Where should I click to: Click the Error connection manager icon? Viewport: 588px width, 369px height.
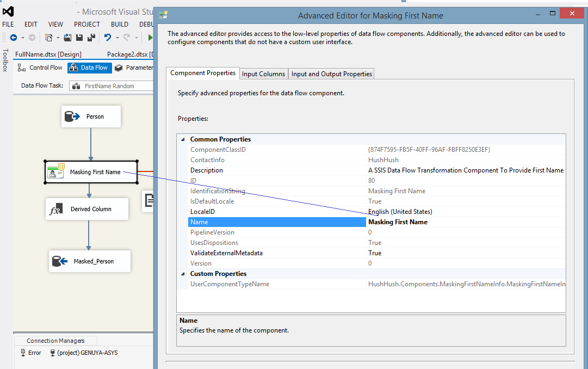23,353
